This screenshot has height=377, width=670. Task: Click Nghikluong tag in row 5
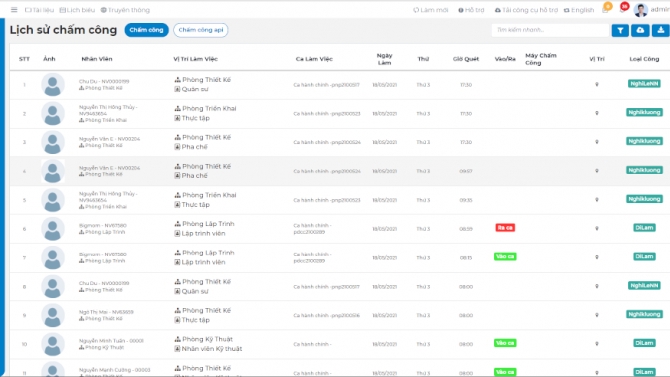tap(644, 199)
